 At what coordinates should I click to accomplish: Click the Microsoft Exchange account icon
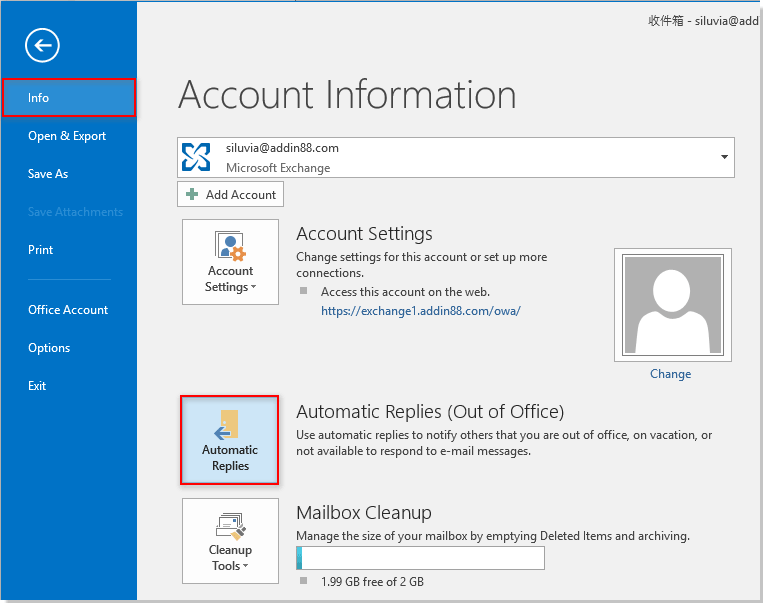[196, 157]
